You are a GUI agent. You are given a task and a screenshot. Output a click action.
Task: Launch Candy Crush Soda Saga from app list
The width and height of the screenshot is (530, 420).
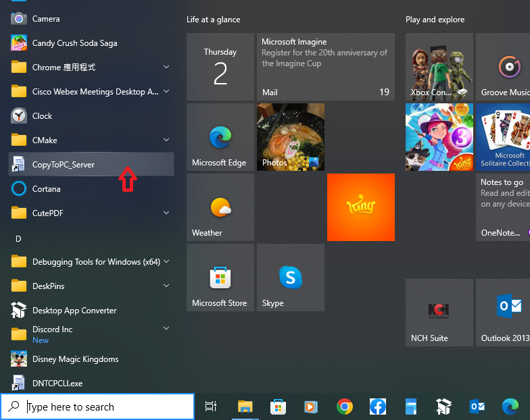point(91,43)
